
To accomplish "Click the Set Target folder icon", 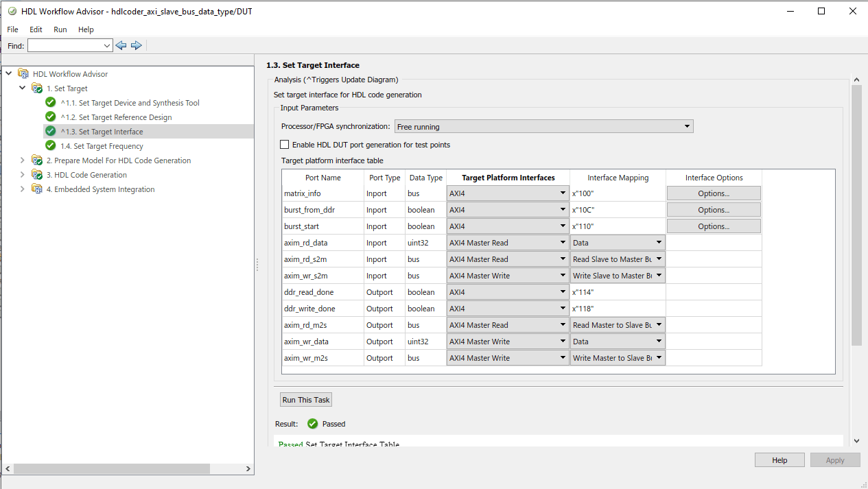I will 37,88.
